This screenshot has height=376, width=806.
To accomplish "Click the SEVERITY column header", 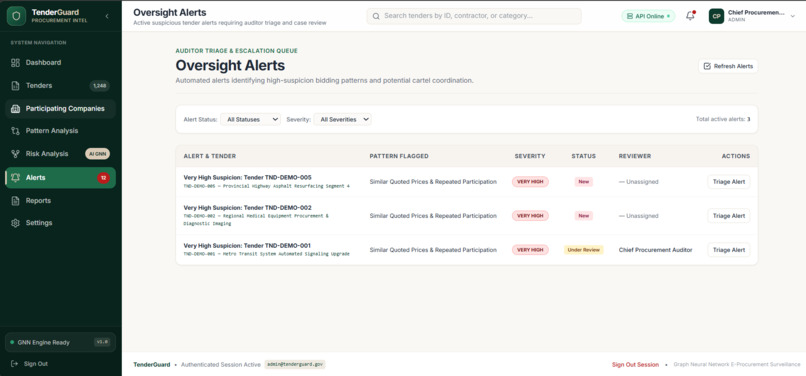I will pyautogui.click(x=530, y=156).
